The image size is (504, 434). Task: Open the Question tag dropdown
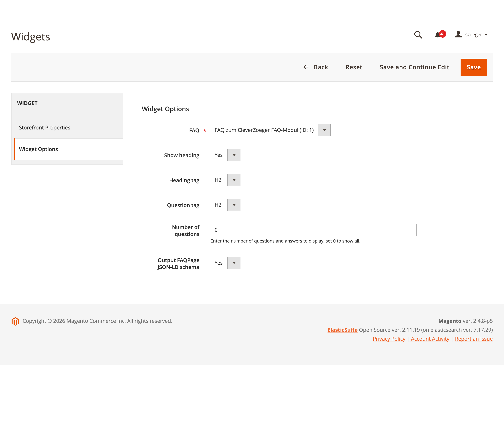(226, 205)
